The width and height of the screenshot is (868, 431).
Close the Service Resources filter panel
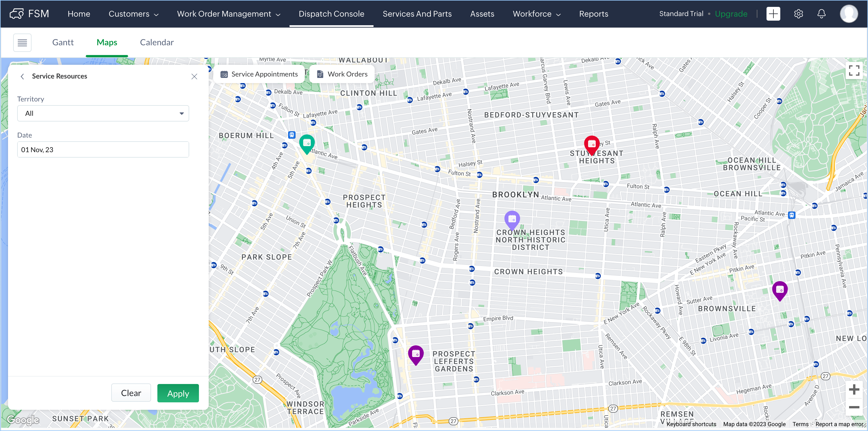pyautogui.click(x=194, y=77)
